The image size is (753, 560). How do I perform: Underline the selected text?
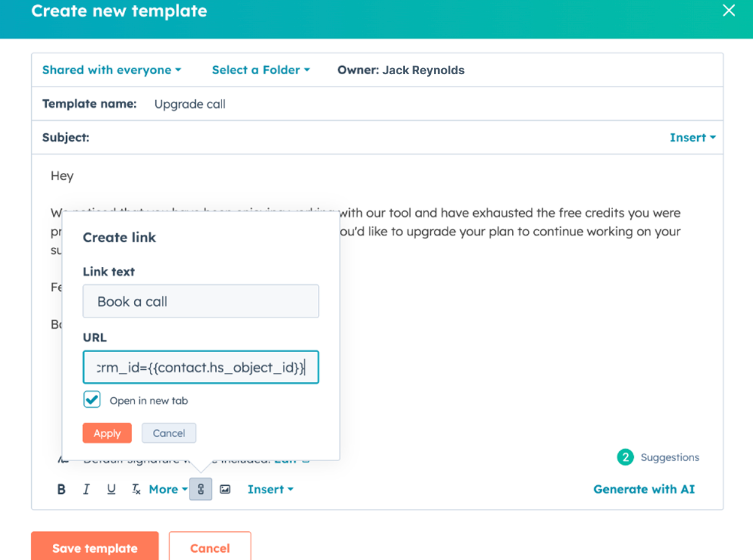point(111,489)
